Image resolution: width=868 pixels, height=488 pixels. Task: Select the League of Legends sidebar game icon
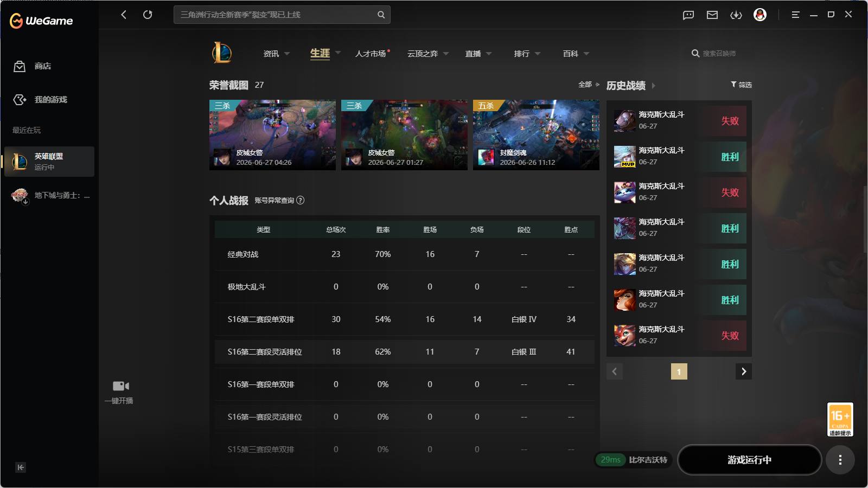(x=20, y=162)
